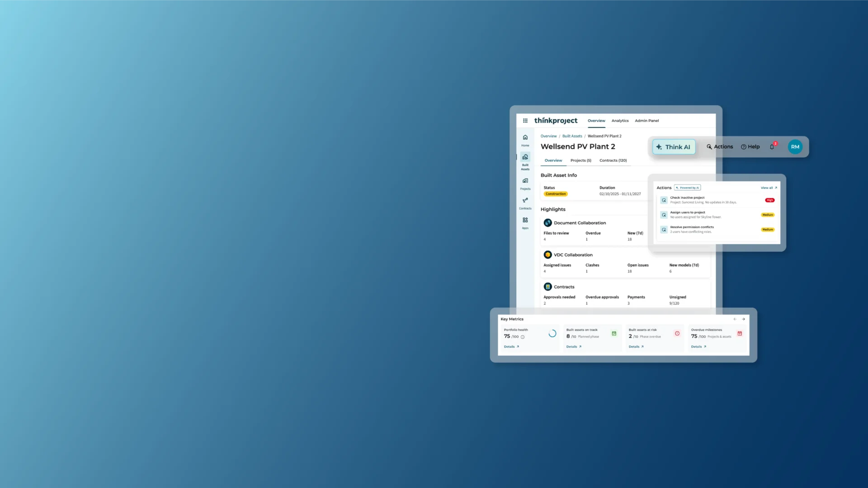Click the Think AI button
This screenshot has height=488, width=868.
(x=673, y=147)
